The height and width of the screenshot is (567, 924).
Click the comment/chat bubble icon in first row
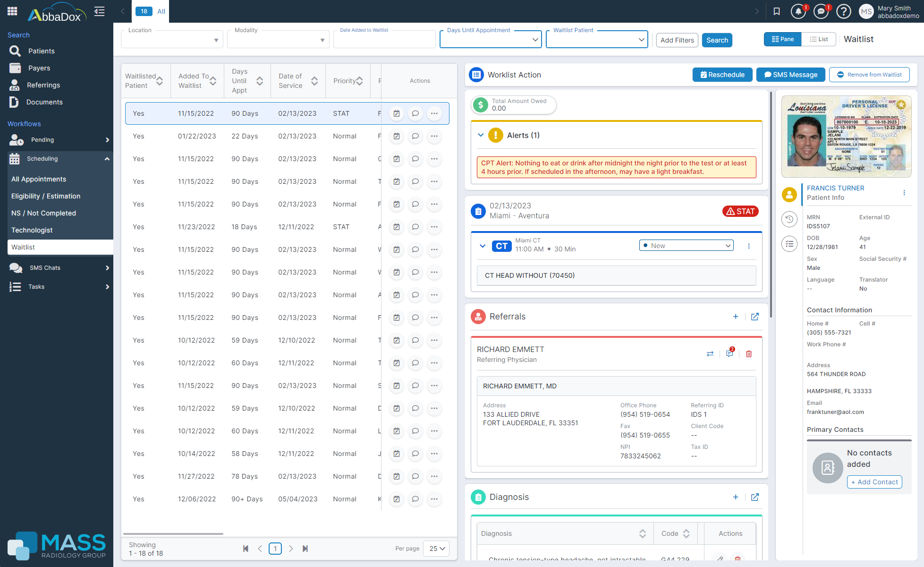pos(415,113)
